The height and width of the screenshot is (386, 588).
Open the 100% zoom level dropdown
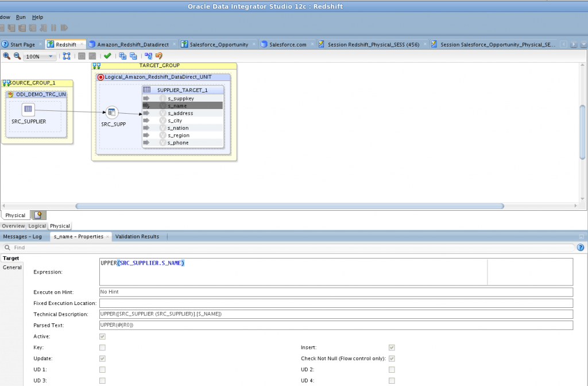(x=51, y=57)
